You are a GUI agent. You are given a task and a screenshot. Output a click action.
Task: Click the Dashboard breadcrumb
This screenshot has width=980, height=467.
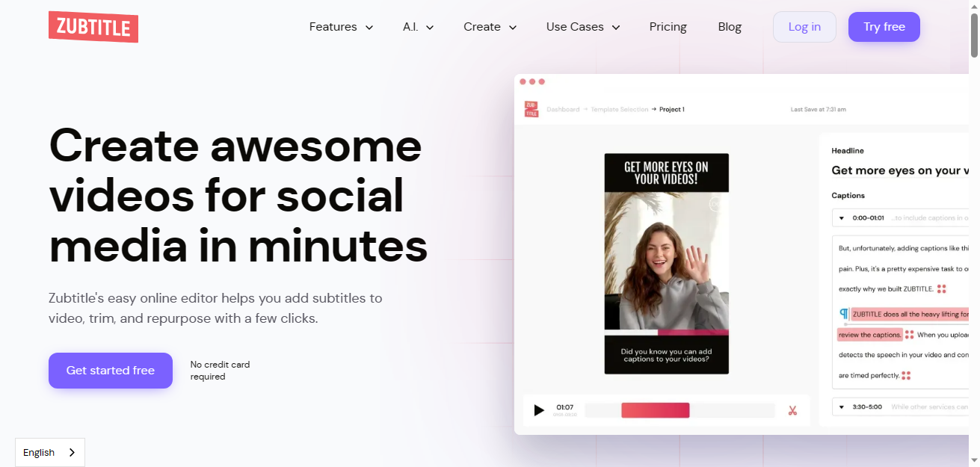[x=563, y=110]
